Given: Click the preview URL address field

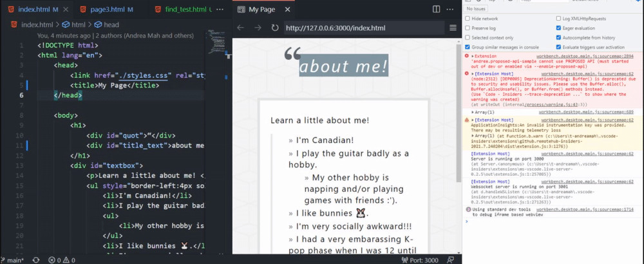Looking at the screenshot, I should [x=364, y=28].
